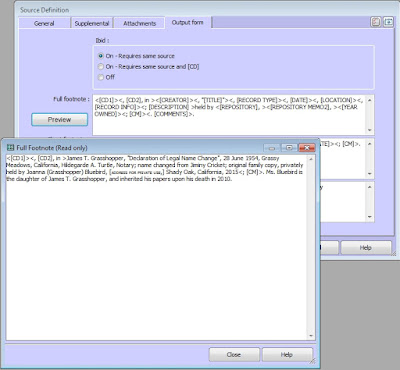This screenshot has height=370, width=400.
Task: Click scroll down arrow of short footnote field
Action: click(x=370, y=174)
